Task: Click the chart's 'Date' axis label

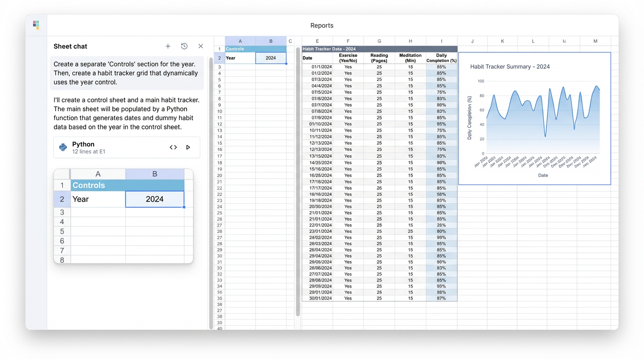Action: pyautogui.click(x=543, y=175)
